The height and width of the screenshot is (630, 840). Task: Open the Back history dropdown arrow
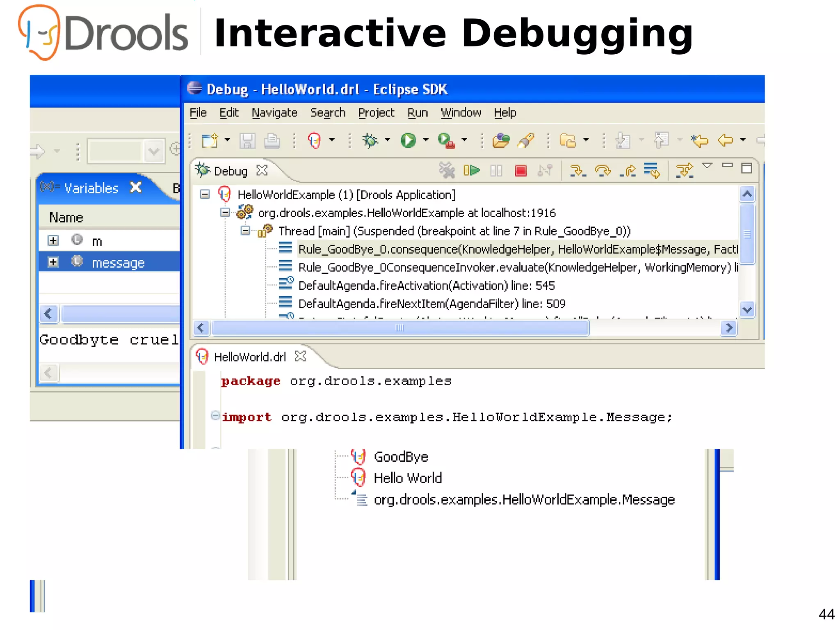(x=743, y=140)
